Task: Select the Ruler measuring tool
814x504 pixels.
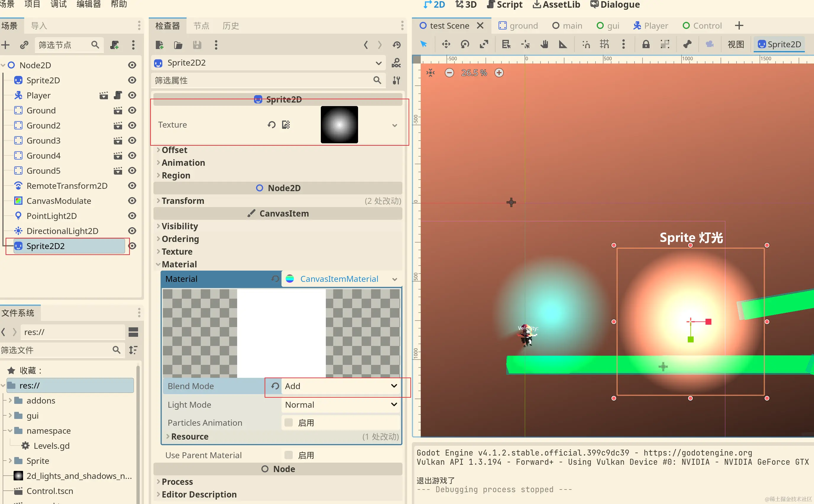Action: (x=563, y=44)
